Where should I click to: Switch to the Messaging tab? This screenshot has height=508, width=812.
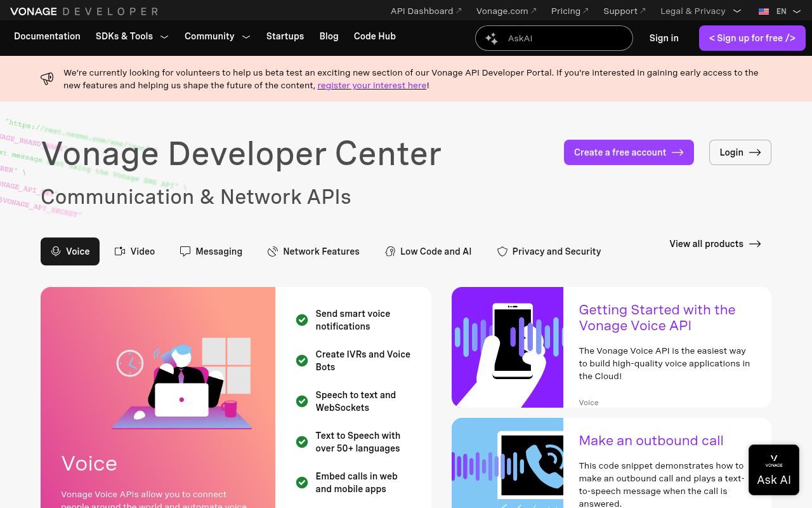click(x=211, y=251)
